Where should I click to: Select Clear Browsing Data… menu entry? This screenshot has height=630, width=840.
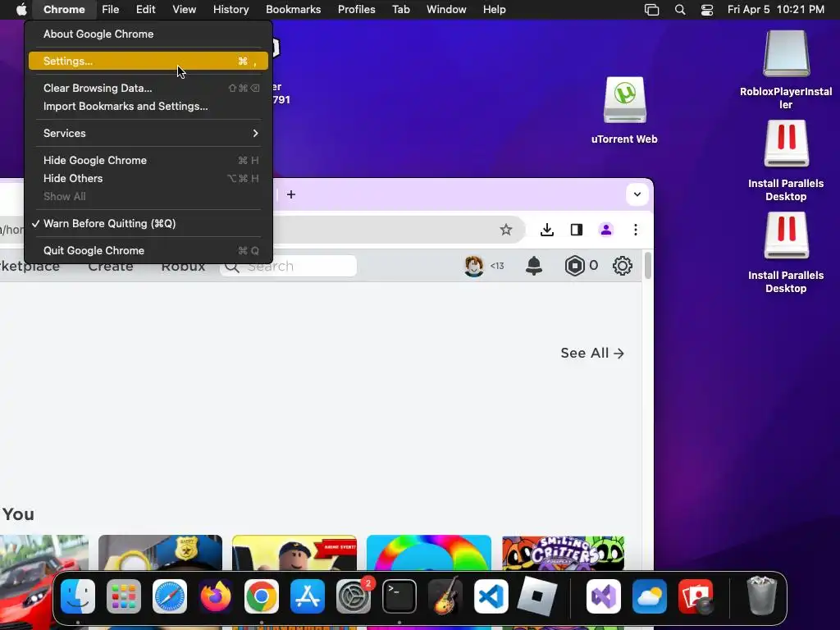pyautogui.click(x=148, y=88)
